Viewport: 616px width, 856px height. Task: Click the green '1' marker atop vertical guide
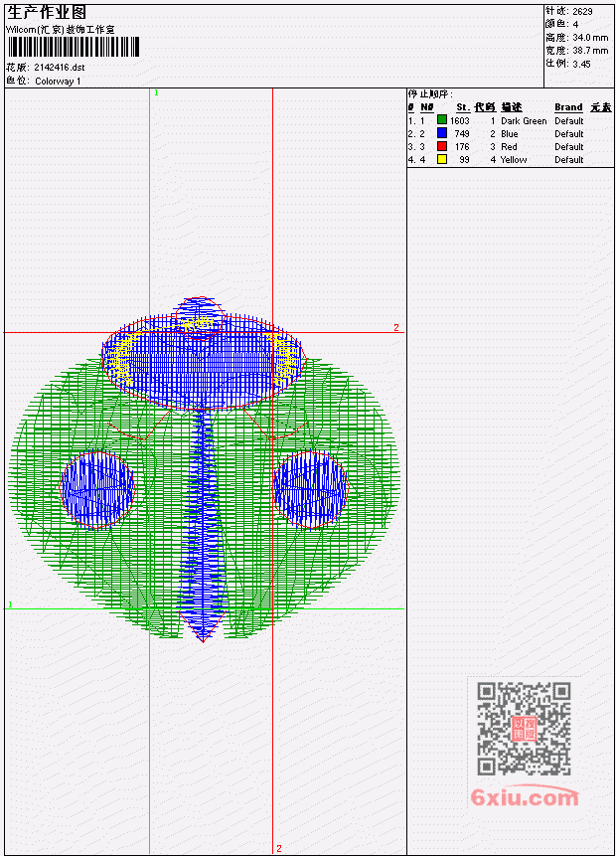point(156,92)
